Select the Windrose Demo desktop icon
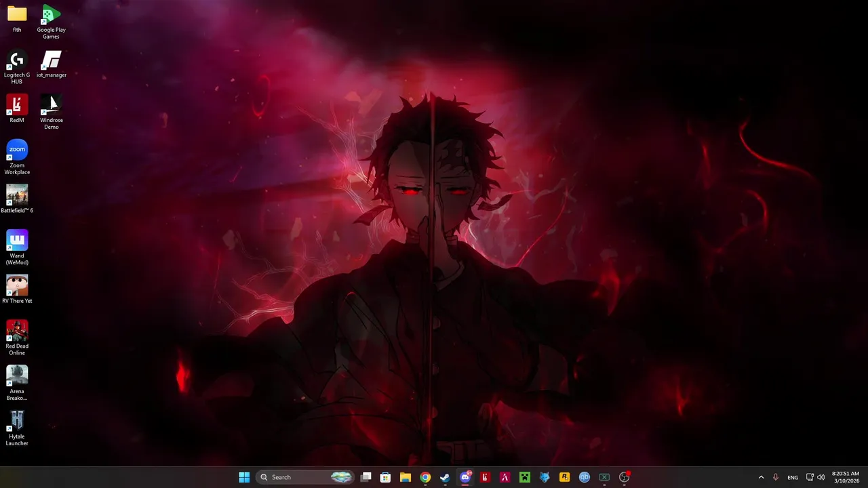 [51, 113]
